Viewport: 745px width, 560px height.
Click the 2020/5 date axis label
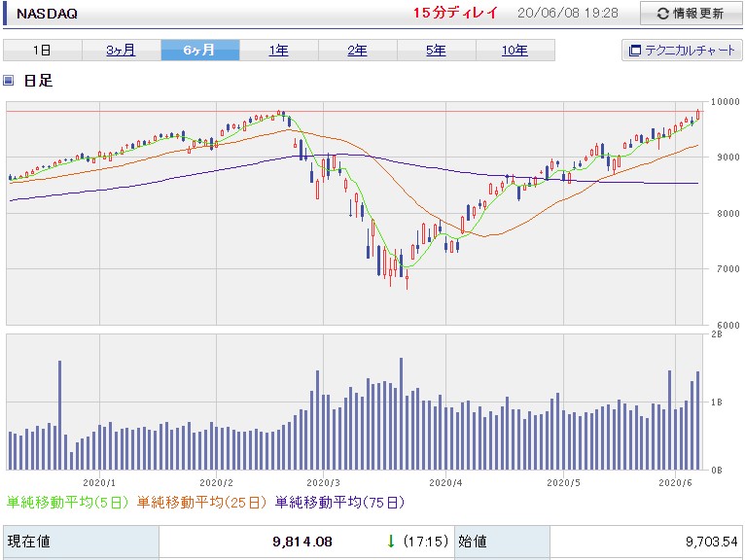tap(563, 482)
